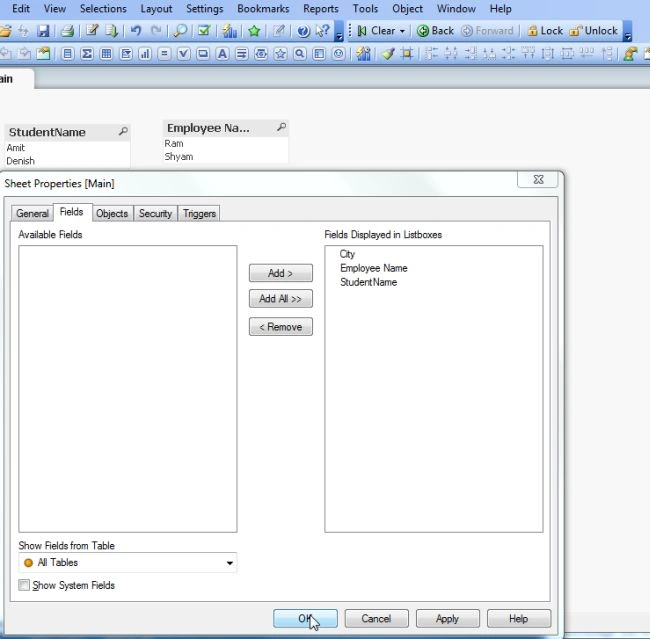The image size is (650, 639).
Task: Open the Bookmarks menu
Action: pos(263,9)
